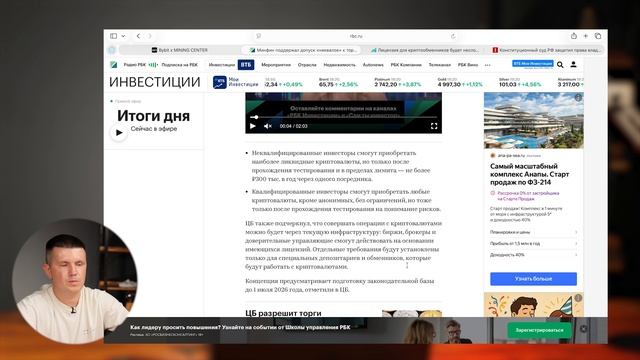Click the Anapa resort ad image

[533, 120]
